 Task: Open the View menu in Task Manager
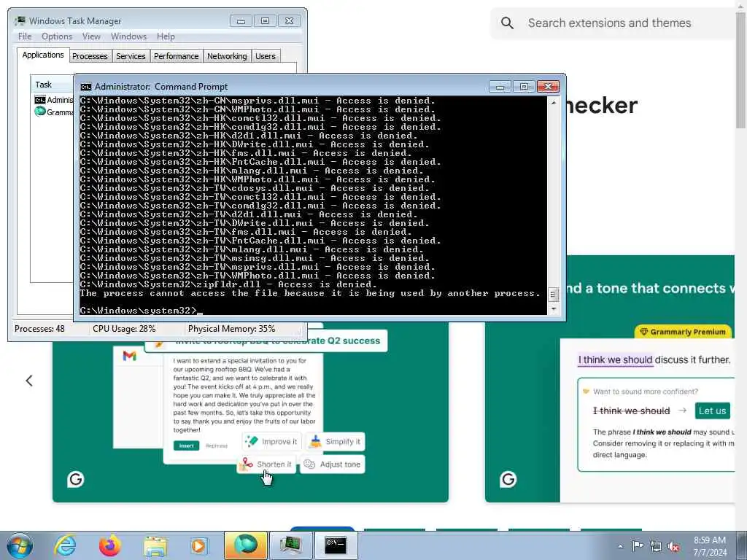click(91, 36)
